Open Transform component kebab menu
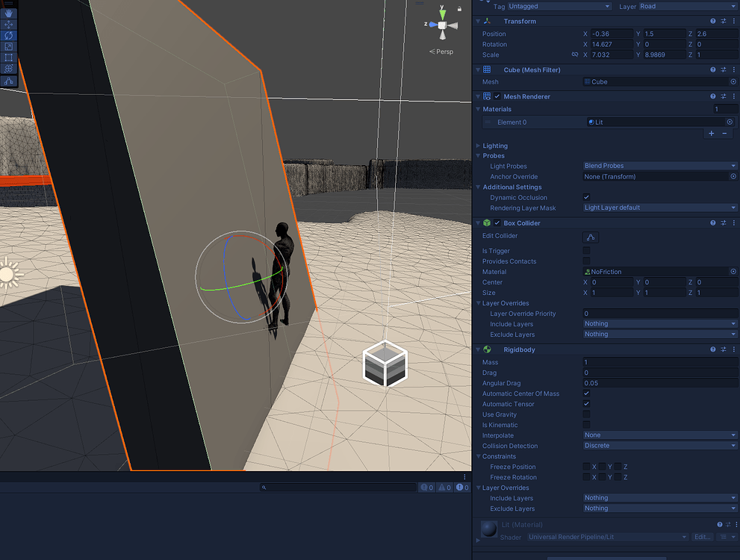 733,21
